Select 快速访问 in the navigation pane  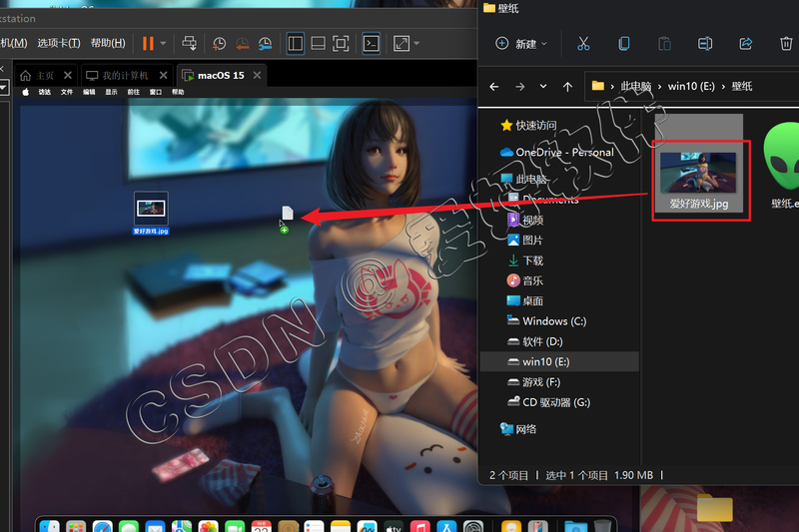pyautogui.click(x=528, y=125)
